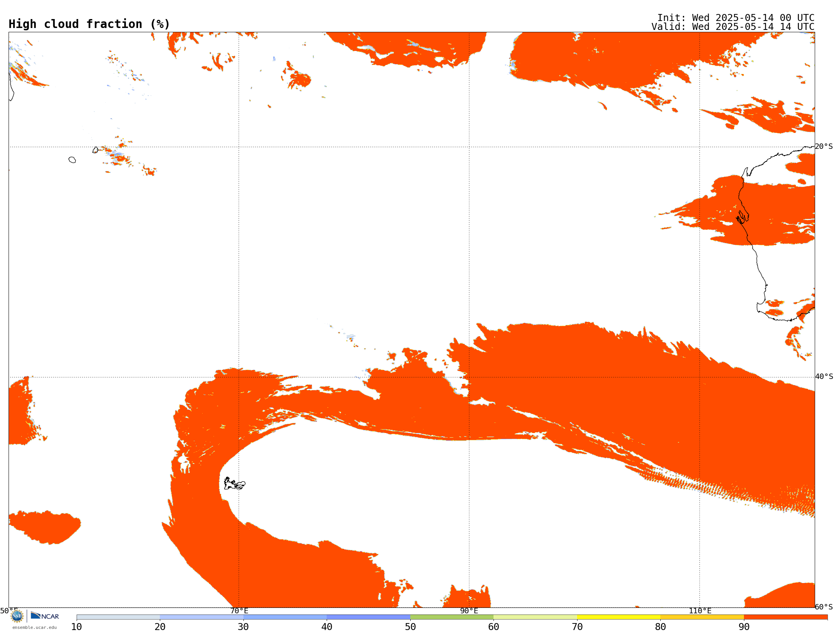Image resolution: width=840 pixels, height=632 pixels.
Task: Click the colorbar tick label 80
Action: [660, 627]
